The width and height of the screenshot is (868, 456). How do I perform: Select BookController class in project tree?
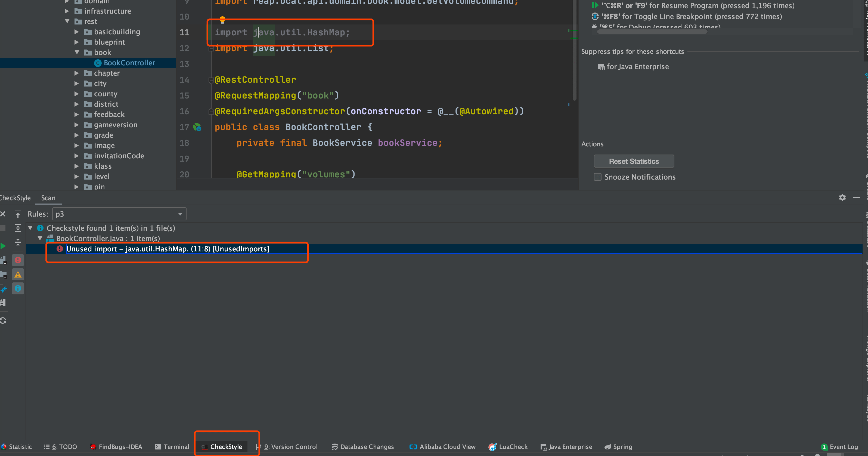click(x=129, y=63)
